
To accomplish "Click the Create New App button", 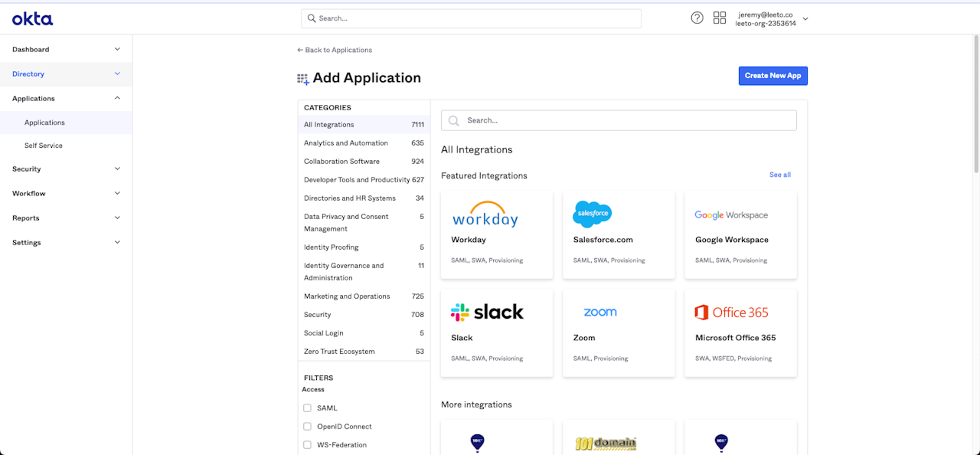I will 773,76.
